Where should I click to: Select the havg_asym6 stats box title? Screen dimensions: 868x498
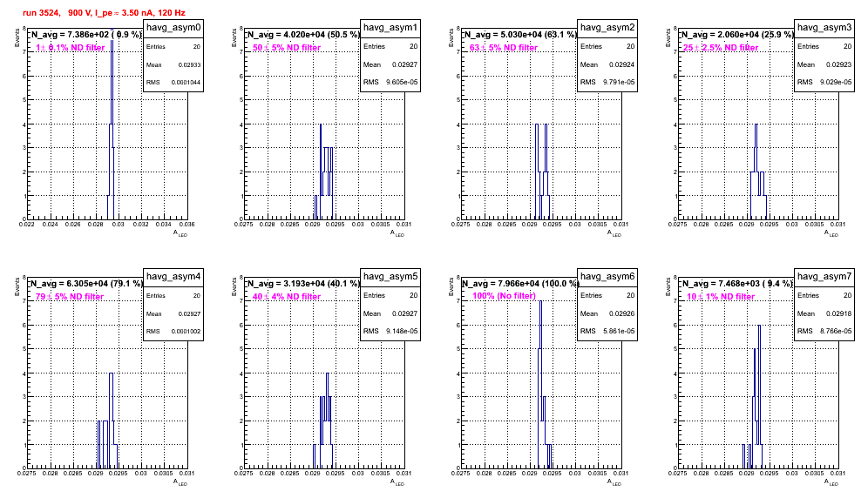[x=607, y=277]
